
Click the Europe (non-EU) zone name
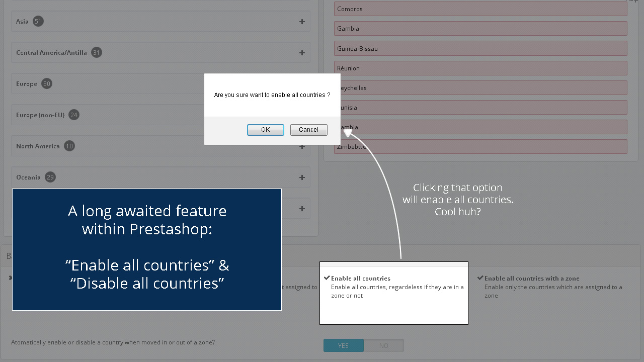coord(40,115)
